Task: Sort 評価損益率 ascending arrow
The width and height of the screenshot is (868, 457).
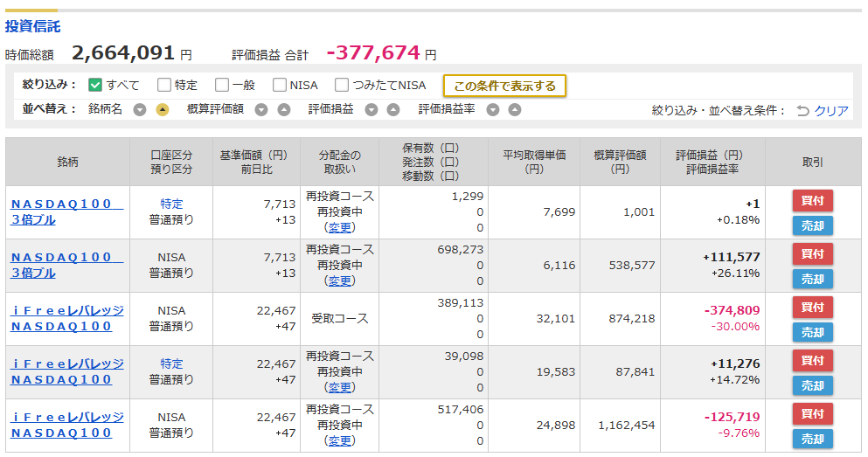Action: (515, 109)
